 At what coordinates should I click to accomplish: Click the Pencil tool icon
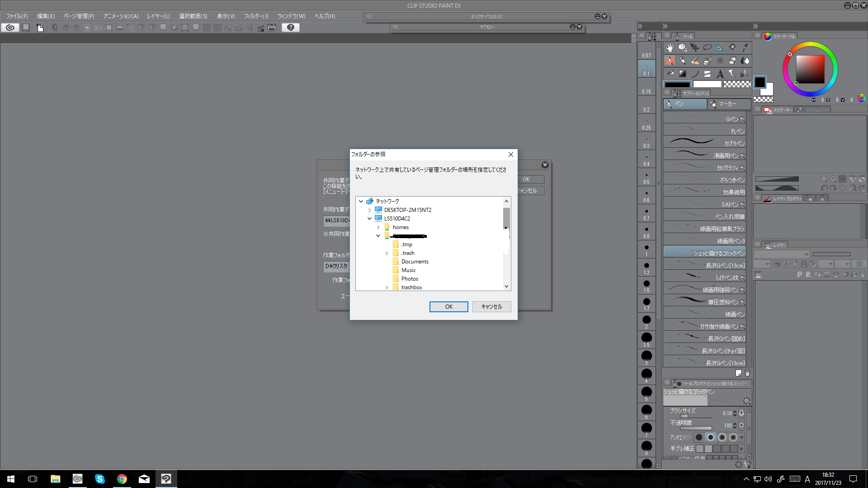point(682,61)
